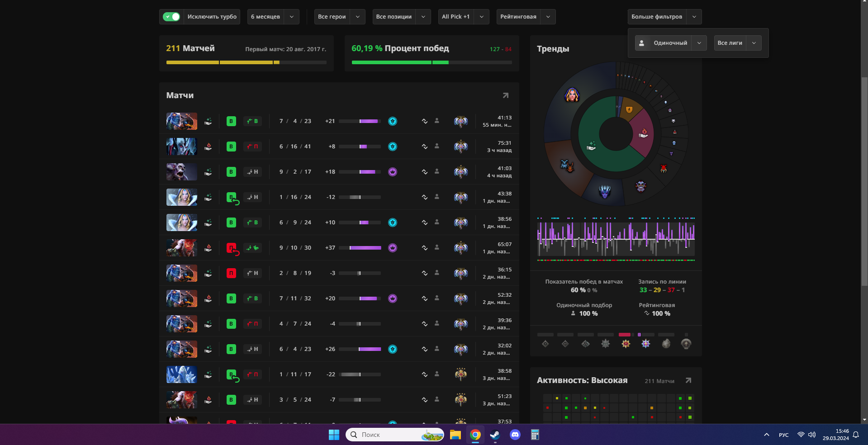
Task: Open the 6 месяцев period dropdown
Action: pyautogui.click(x=273, y=17)
